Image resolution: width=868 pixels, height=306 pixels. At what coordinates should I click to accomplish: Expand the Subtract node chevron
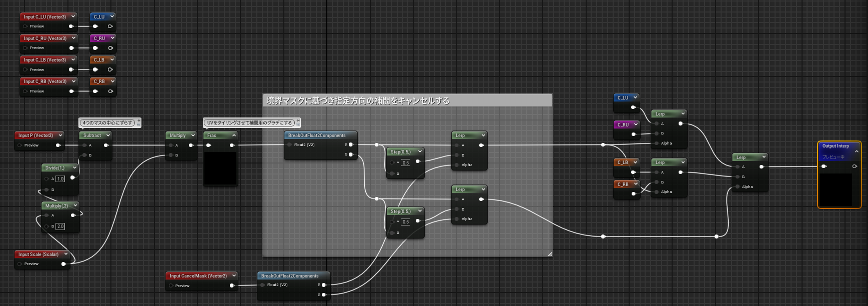pos(108,135)
